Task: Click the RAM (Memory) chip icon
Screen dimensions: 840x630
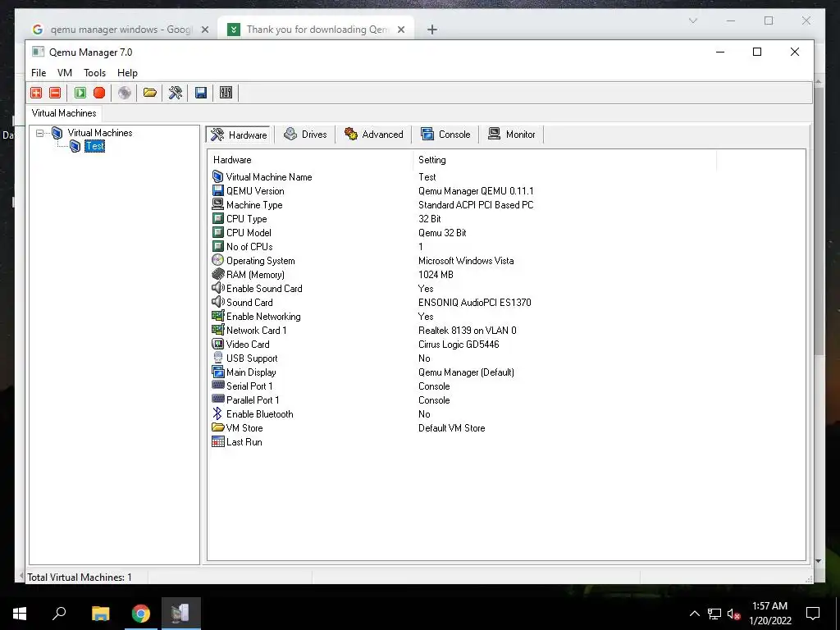Action: pos(217,274)
